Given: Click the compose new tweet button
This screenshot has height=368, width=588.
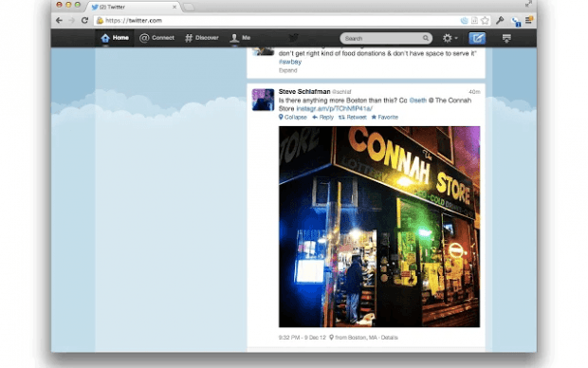Looking at the screenshot, I should click(477, 38).
